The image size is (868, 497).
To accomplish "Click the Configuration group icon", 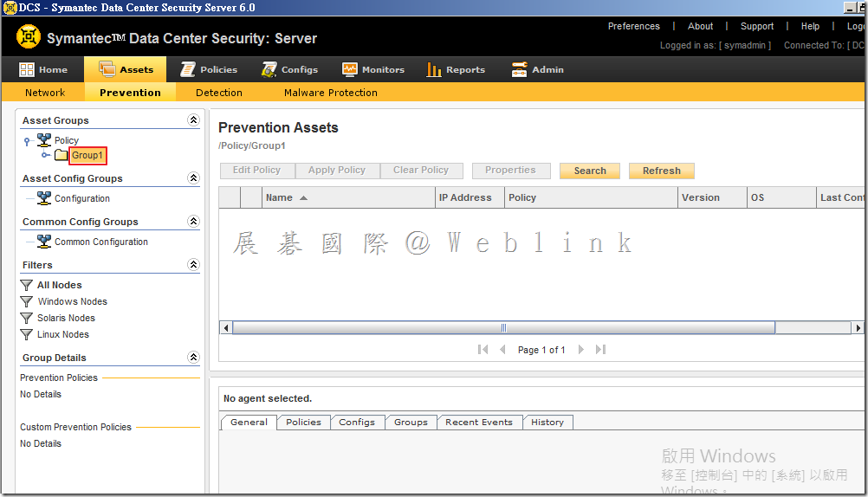I will click(x=43, y=197).
